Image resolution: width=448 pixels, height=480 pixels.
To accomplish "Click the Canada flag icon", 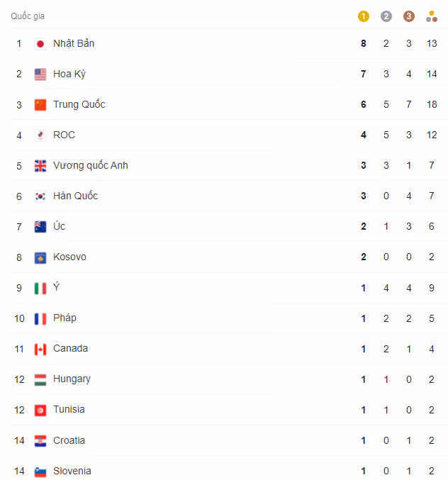I will (40, 350).
